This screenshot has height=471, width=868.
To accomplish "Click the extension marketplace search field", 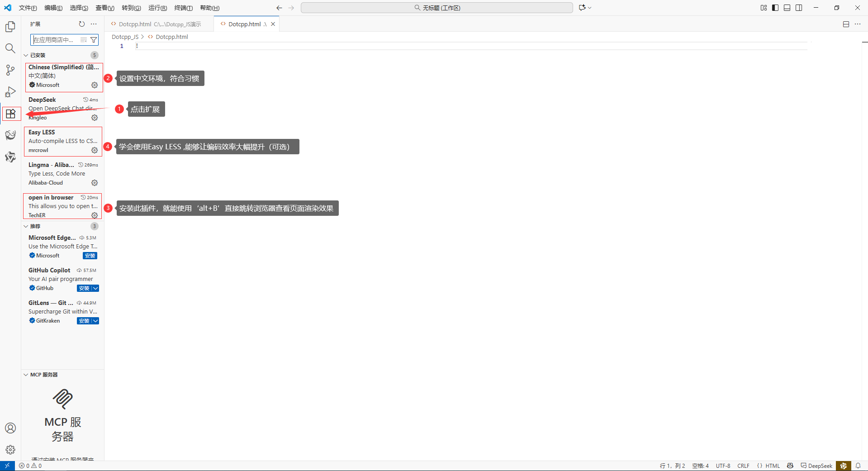I will coord(54,40).
